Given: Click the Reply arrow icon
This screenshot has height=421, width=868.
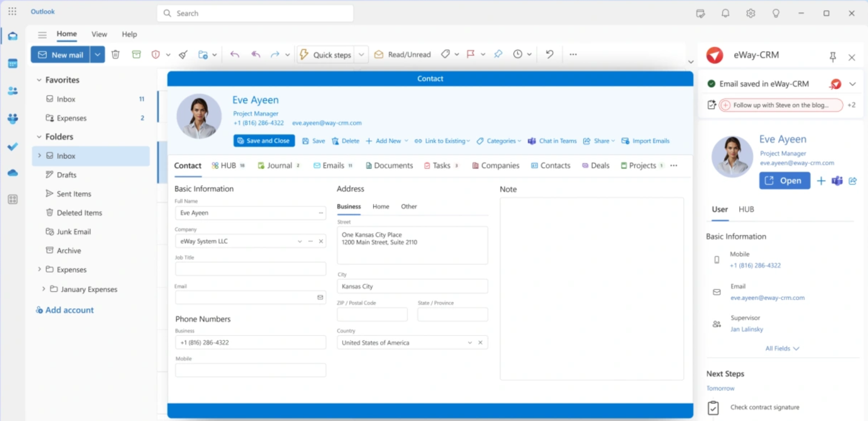Looking at the screenshot, I should 235,55.
